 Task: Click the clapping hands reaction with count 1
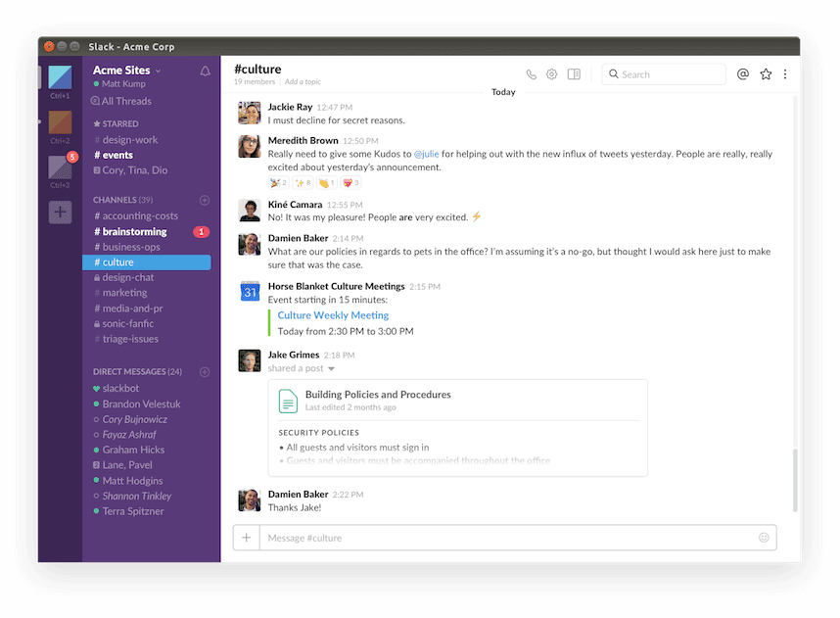pyautogui.click(x=326, y=183)
